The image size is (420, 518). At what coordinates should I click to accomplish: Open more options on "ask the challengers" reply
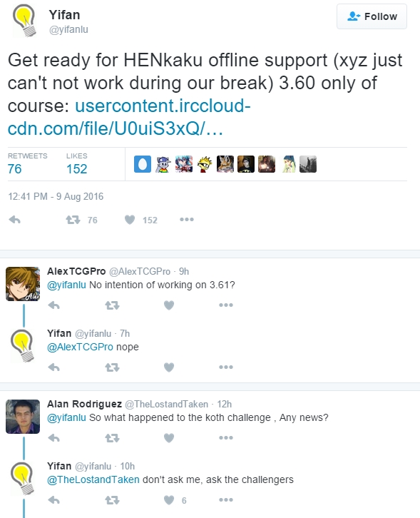[x=226, y=500]
